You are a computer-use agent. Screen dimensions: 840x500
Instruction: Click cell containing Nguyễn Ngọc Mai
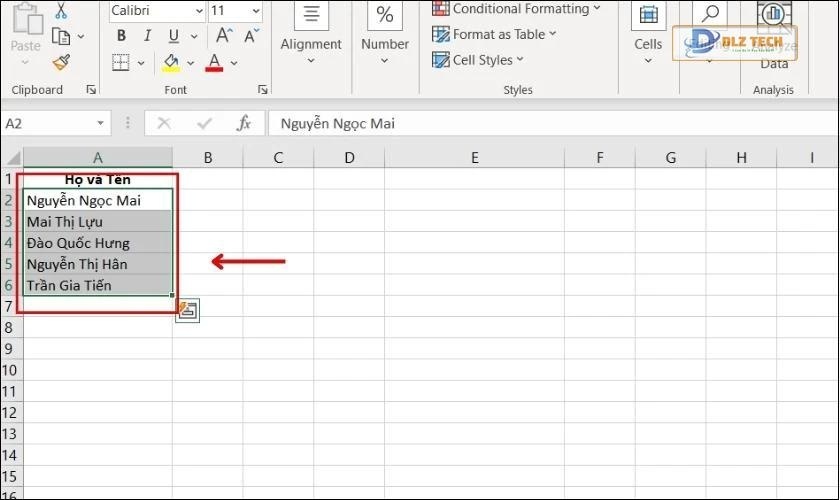[x=98, y=200]
